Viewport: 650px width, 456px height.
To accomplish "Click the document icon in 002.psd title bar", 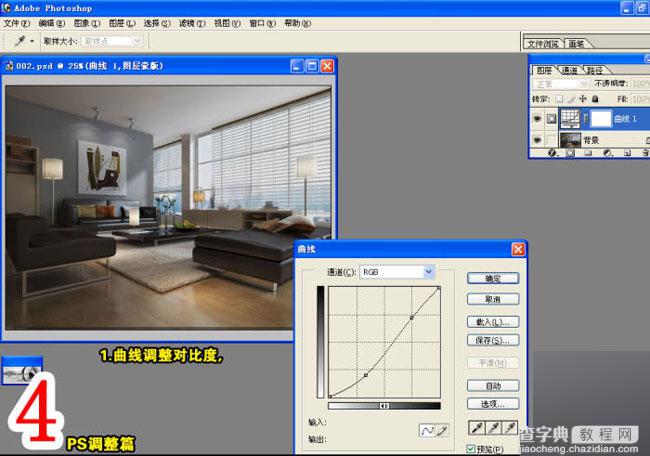I will tap(9, 66).
